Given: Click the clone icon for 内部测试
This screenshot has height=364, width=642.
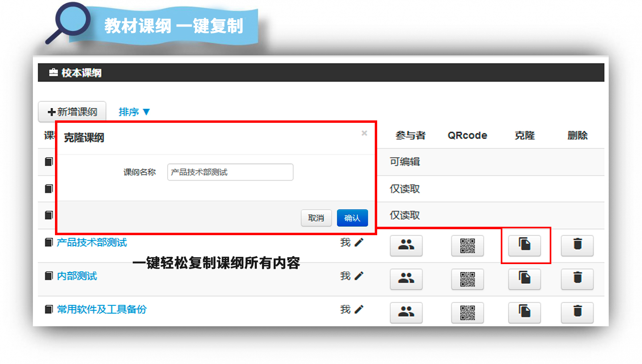Looking at the screenshot, I should coord(524,279).
